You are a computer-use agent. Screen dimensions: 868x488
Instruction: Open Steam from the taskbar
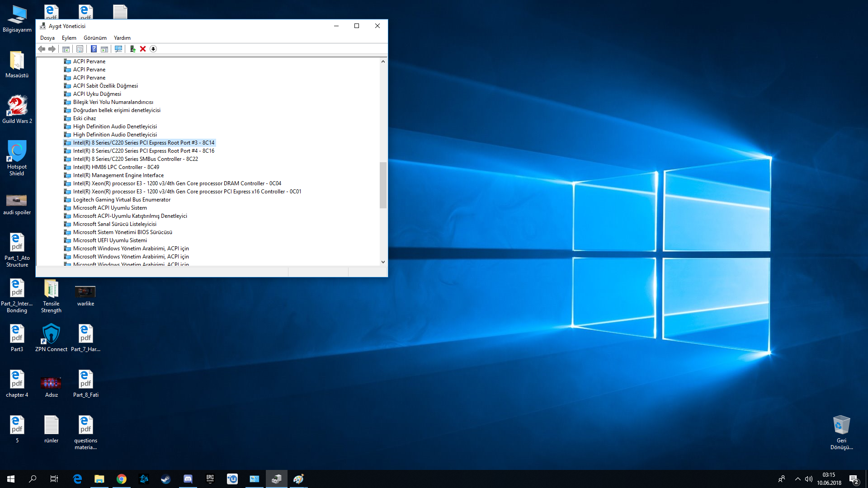click(166, 479)
